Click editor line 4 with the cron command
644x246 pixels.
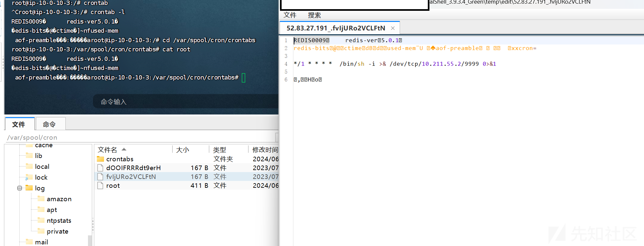point(395,64)
